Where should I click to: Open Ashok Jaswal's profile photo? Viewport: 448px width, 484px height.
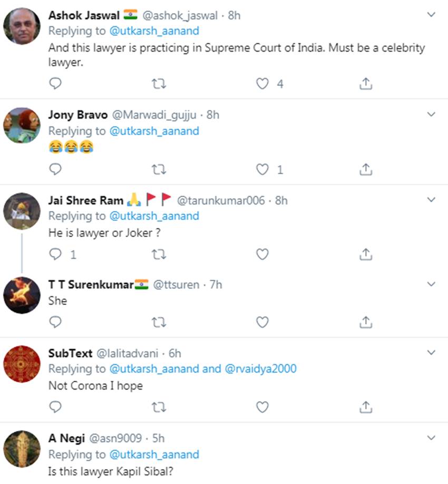(x=22, y=25)
